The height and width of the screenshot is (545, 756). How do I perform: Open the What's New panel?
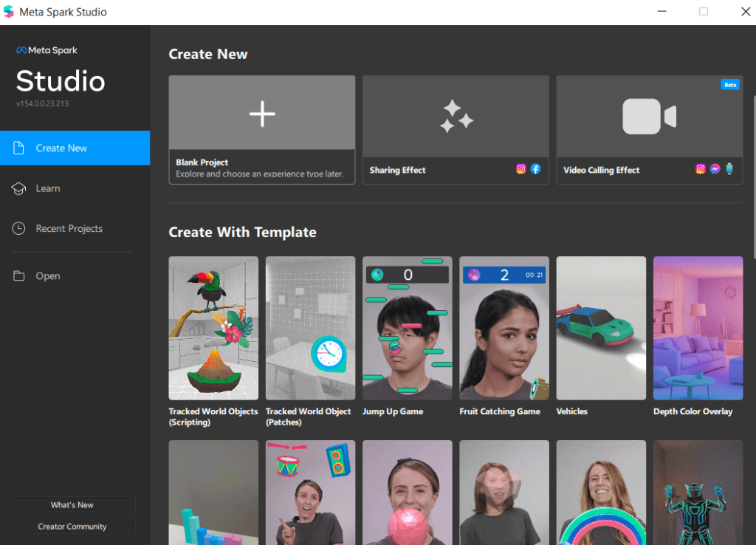[x=72, y=504]
